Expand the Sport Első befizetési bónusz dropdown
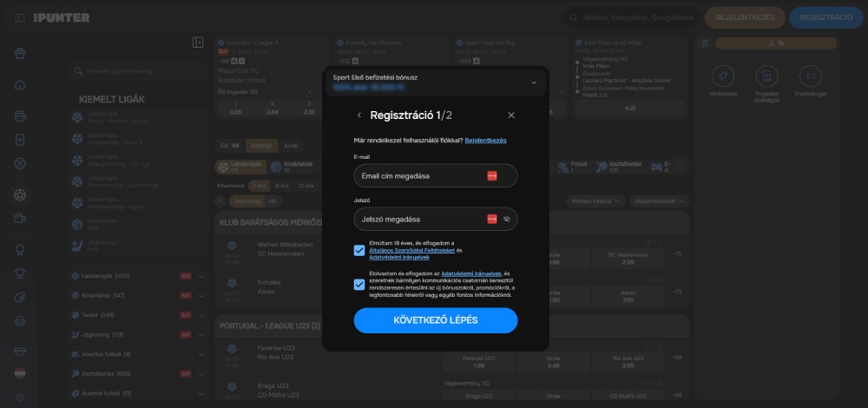 (534, 82)
